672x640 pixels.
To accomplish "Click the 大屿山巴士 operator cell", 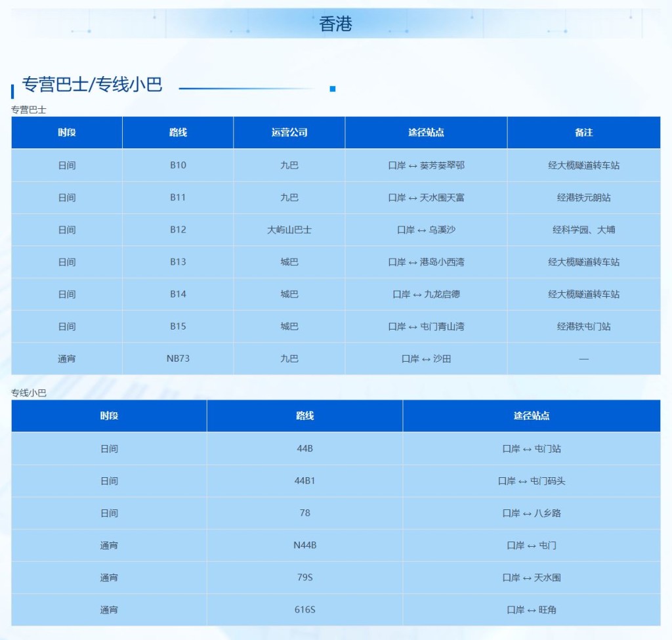I will pyautogui.click(x=289, y=230).
